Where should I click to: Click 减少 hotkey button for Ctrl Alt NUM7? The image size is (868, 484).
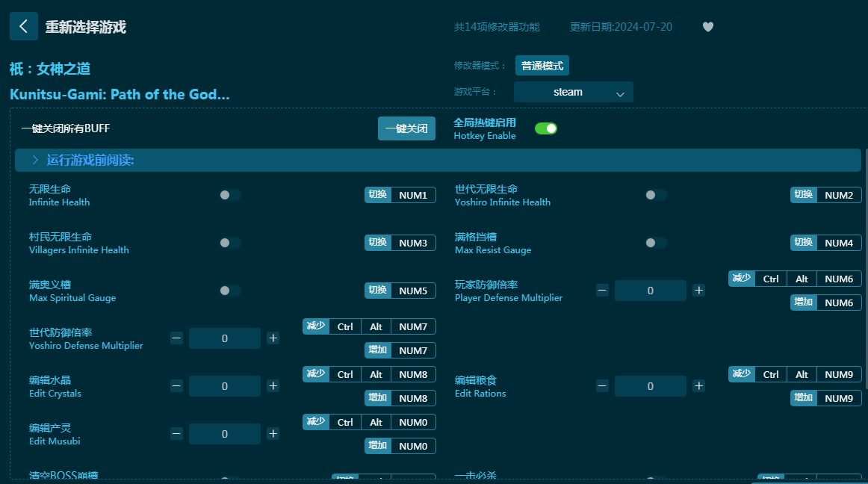click(316, 326)
